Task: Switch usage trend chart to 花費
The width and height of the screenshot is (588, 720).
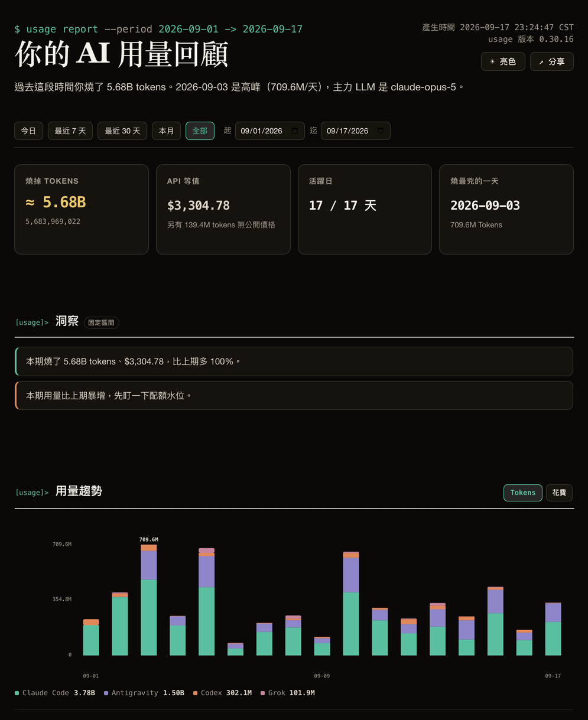Action: tap(559, 493)
